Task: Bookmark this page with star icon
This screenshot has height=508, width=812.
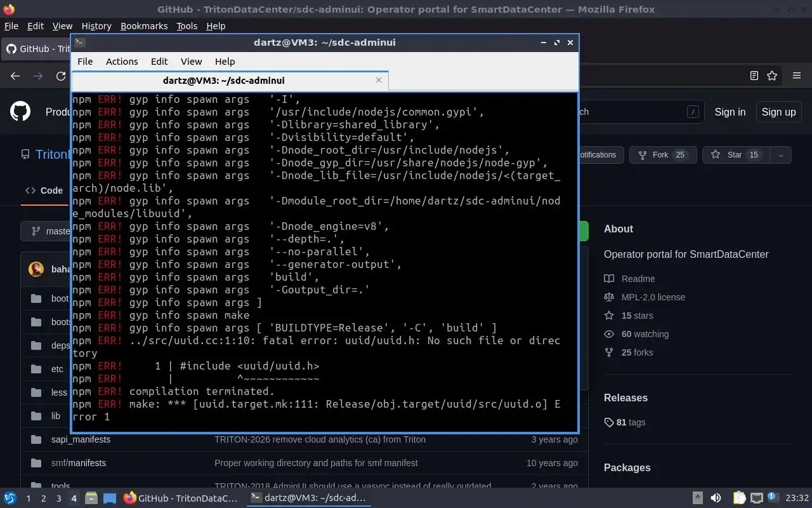Action: coord(772,76)
